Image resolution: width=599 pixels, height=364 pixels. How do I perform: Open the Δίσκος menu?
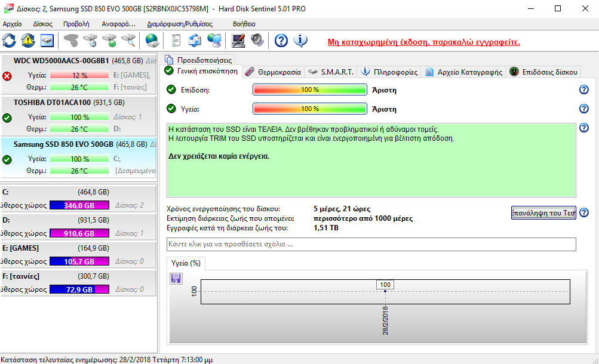click(x=43, y=24)
